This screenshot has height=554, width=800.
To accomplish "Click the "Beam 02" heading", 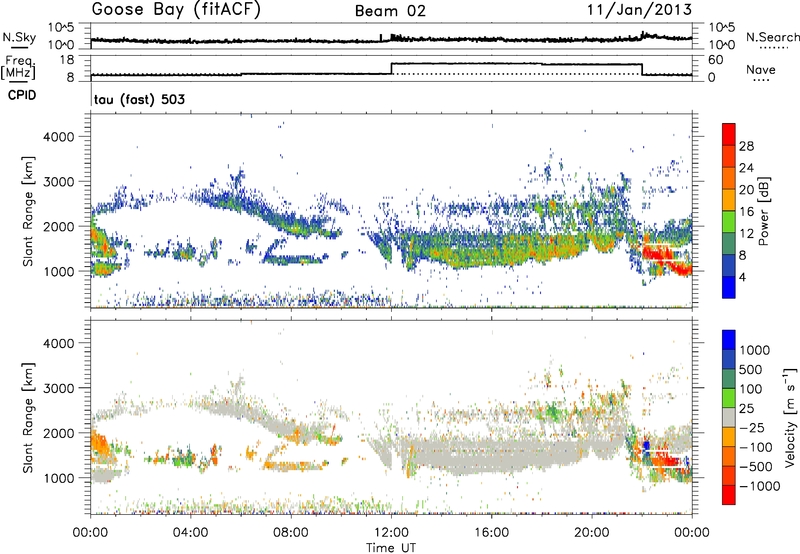I will pyautogui.click(x=390, y=11).
